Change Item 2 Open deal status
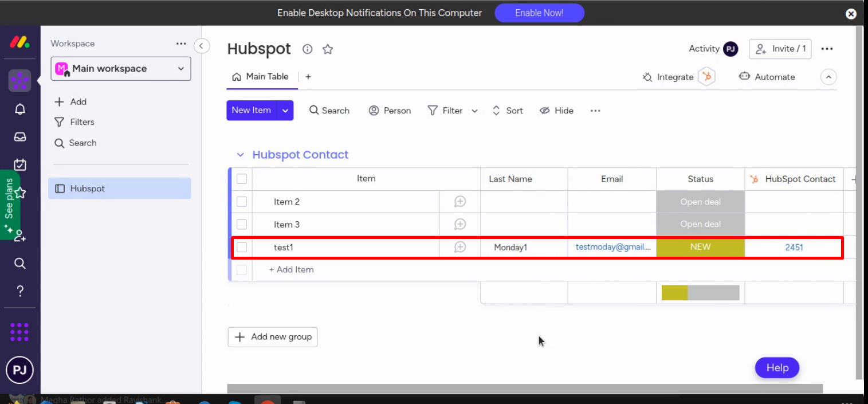The width and height of the screenshot is (868, 404). pos(701,202)
